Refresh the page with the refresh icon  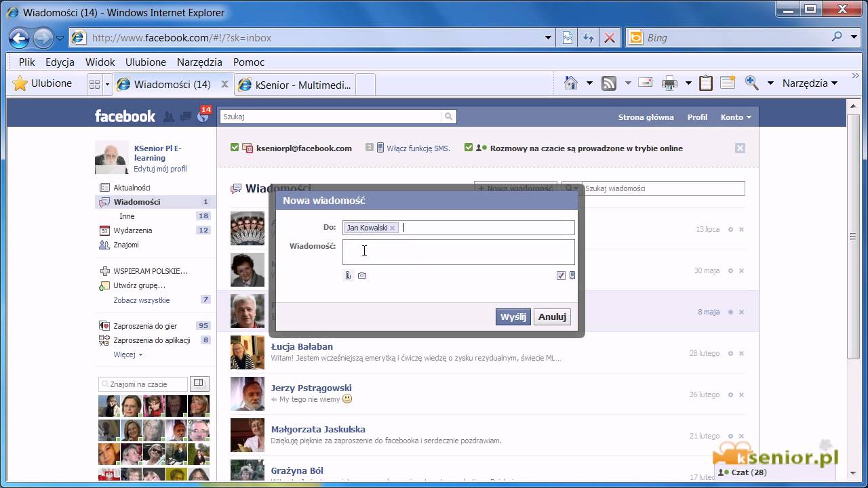click(589, 38)
